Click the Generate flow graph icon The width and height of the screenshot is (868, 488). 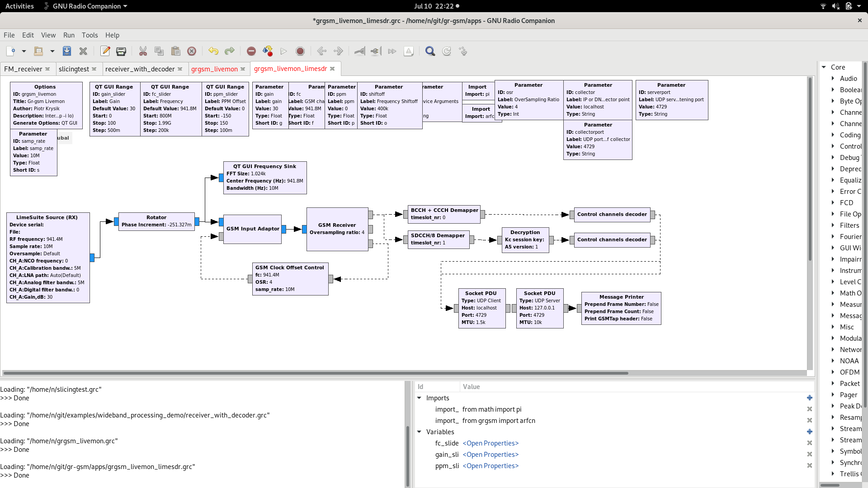coord(268,51)
